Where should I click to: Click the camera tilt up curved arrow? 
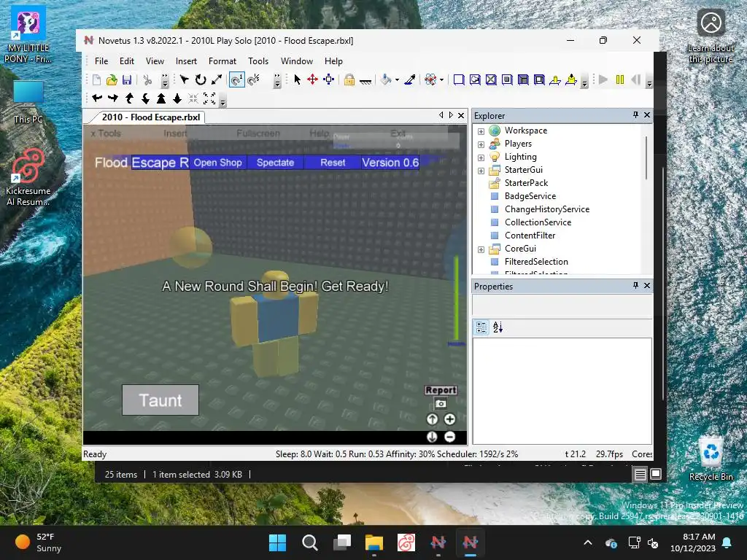(x=129, y=98)
